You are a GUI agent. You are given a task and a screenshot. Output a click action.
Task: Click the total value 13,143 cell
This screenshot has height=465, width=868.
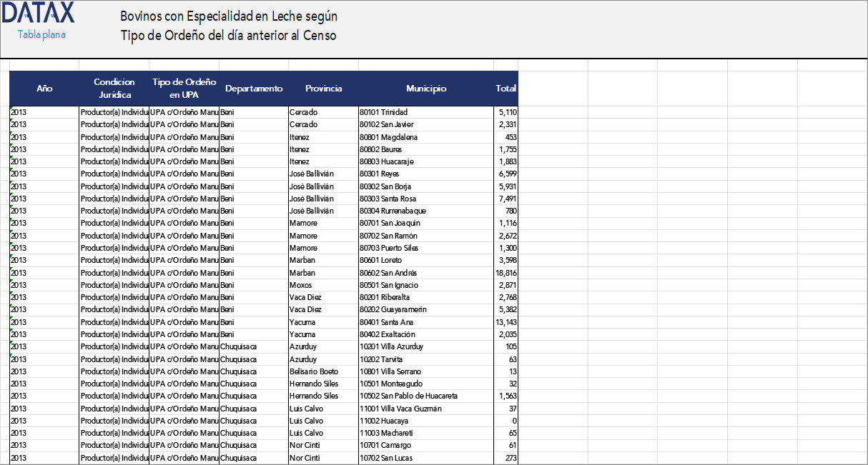point(505,322)
